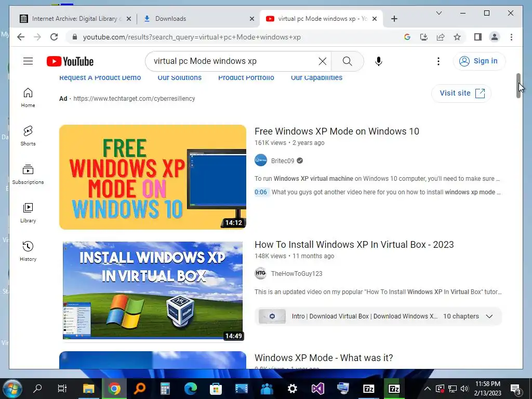This screenshot has height=399, width=532.
Task: Go to Home in YouTube sidebar
Action: [x=28, y=98]
